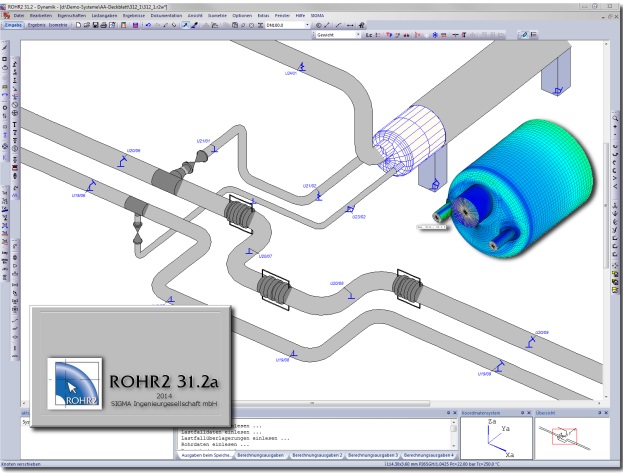This screenshot has height=473, width=623.
Task: Click the home view icon
Action: pos(362,25)
